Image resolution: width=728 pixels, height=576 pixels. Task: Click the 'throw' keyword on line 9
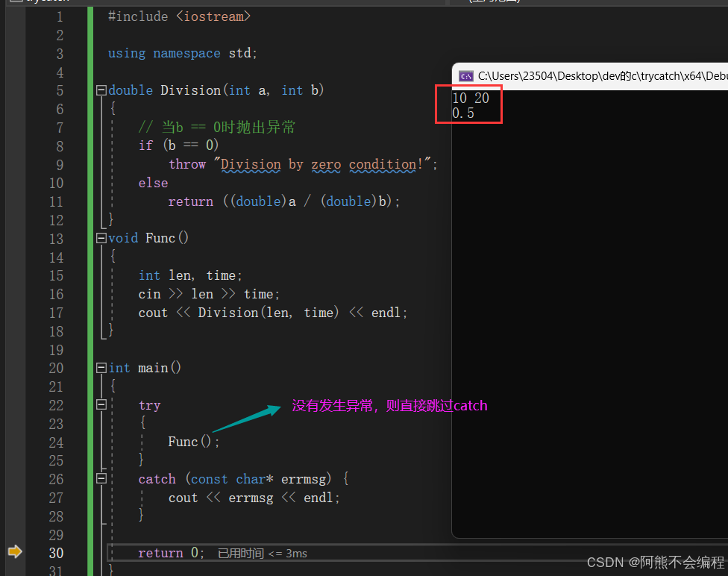[x=187, y=164]
